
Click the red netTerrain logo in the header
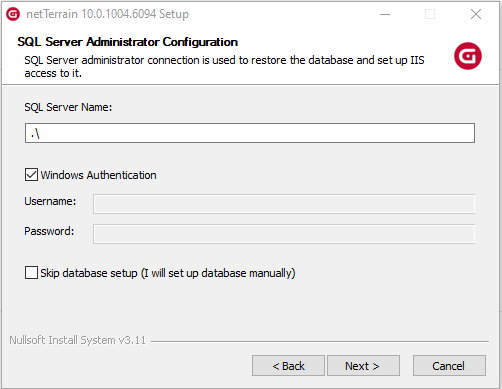pyautogui.click(x=468, y=56)
